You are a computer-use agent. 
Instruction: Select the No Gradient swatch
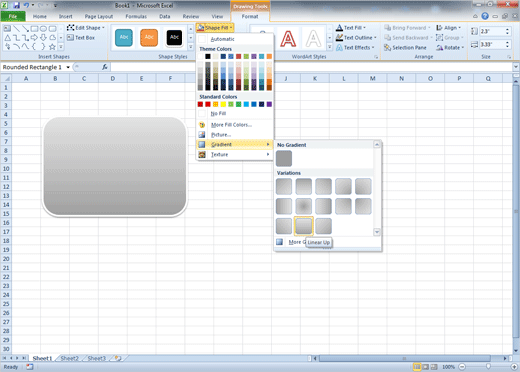284,158
